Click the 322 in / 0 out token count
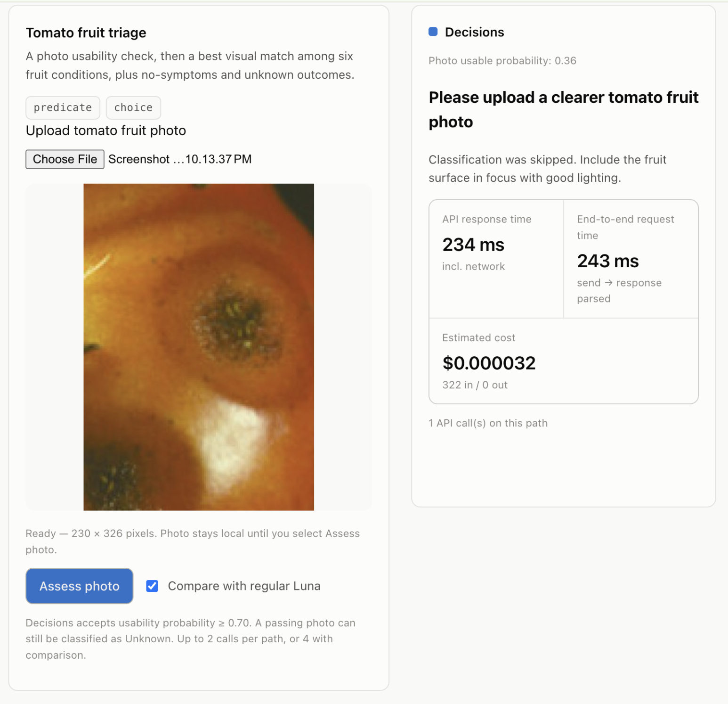The height and width of the screenshot is (704, 728). point(475,385)
